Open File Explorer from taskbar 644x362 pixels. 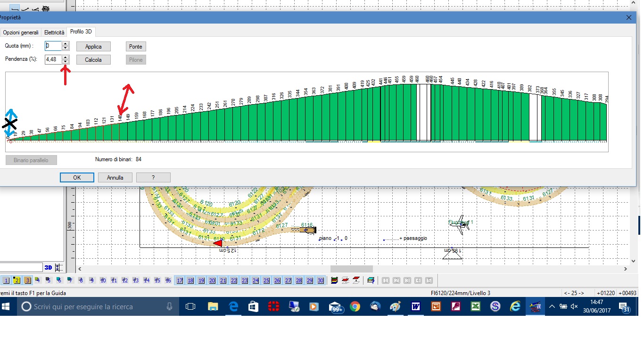[213, 307]
